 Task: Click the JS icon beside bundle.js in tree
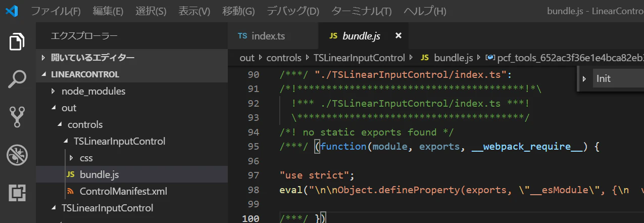tap(71, 174)
